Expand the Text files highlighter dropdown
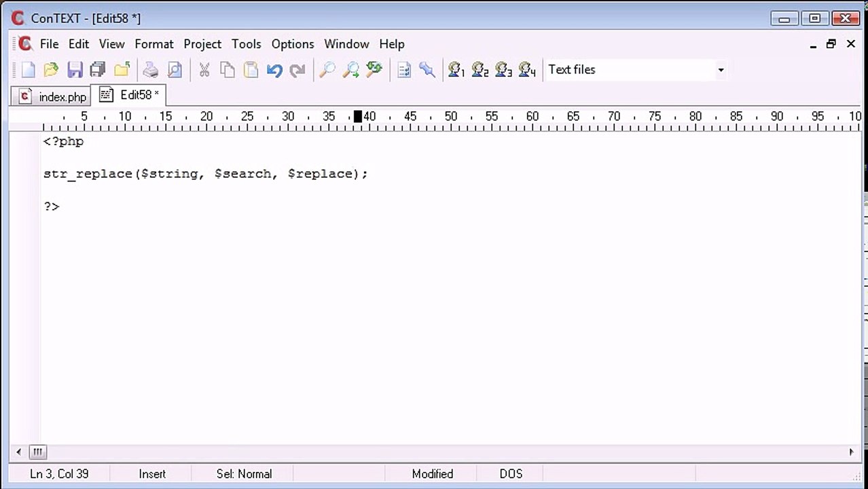The width and height of the screenshot is (868, 489). point(721,69)
